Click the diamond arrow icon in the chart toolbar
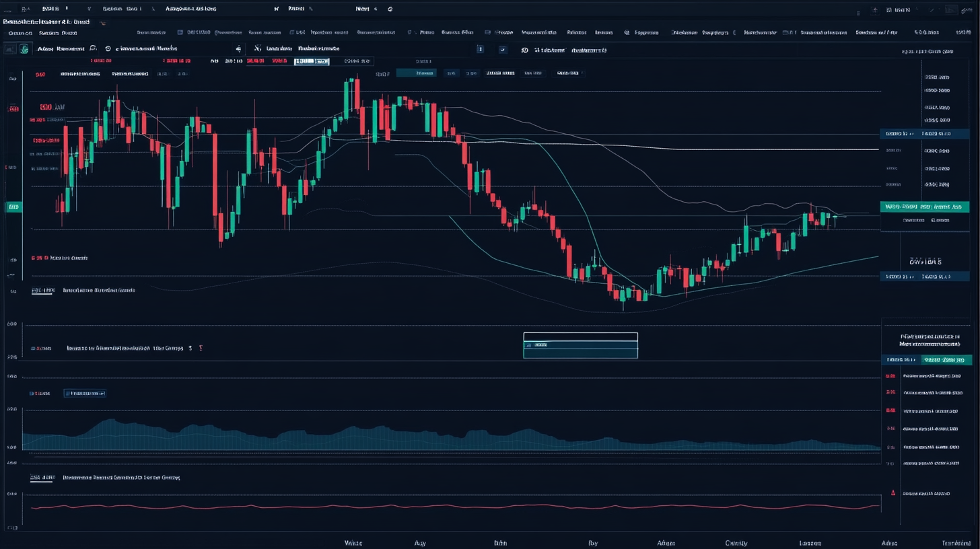980x549 pixels. pos(238,49)
